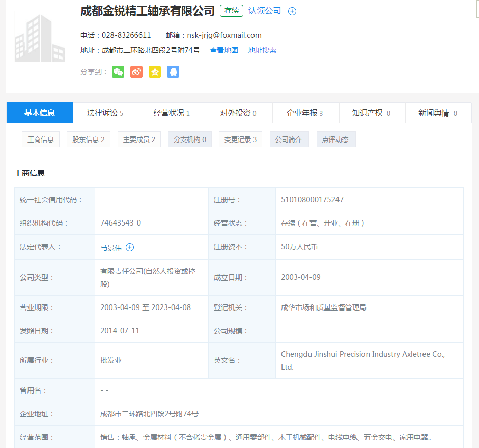Jump to 变更记录 section

pyautogui.click(x=241, y=139)
